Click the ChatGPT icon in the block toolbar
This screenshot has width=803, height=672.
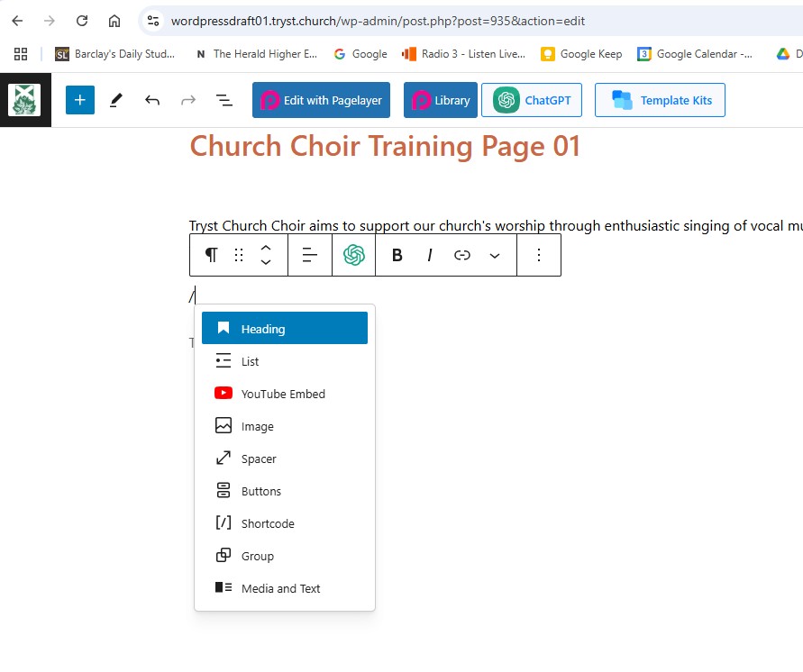click(353, 255)
